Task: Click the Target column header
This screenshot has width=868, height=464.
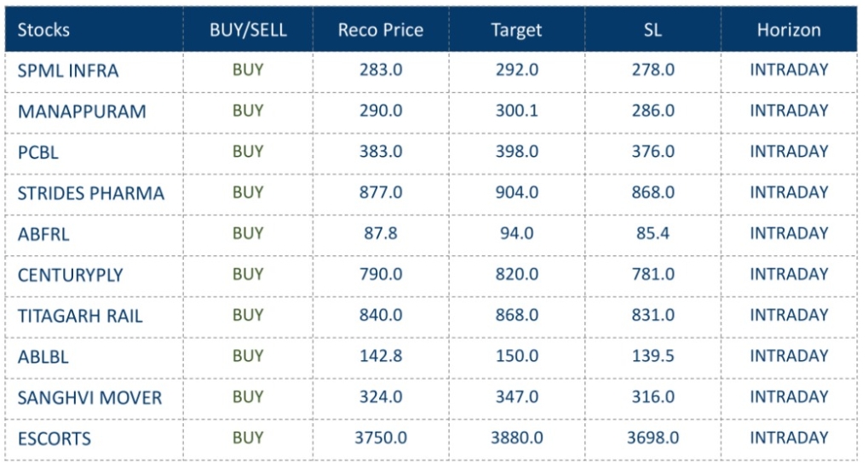Action: pyautogui.click(x=516, y=30)
